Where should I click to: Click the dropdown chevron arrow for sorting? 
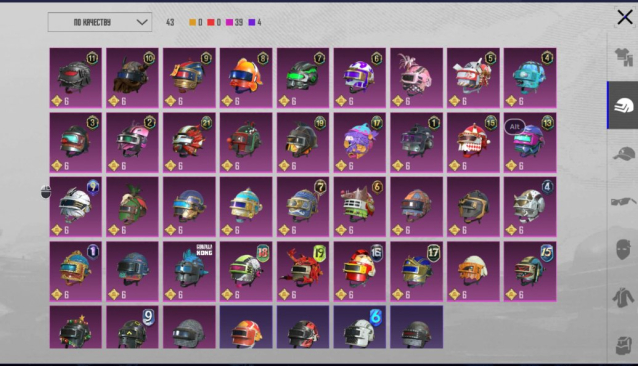point(142,22)
